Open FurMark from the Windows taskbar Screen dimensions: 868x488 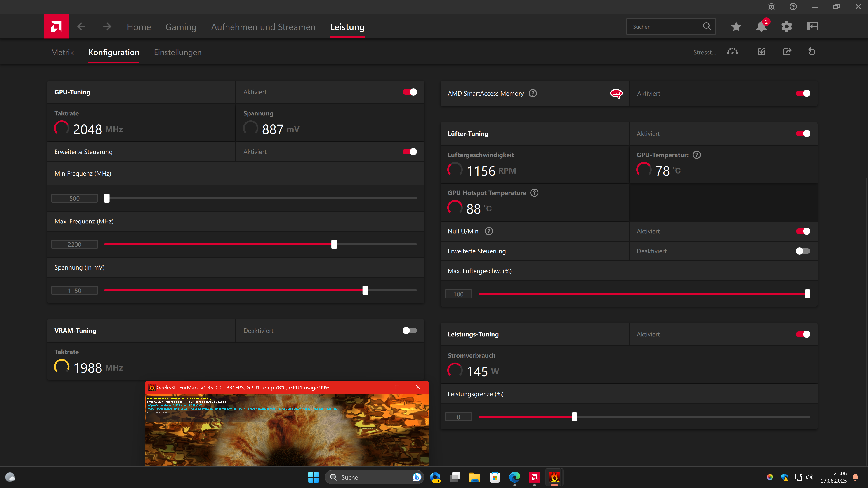[x=554, y=477]
